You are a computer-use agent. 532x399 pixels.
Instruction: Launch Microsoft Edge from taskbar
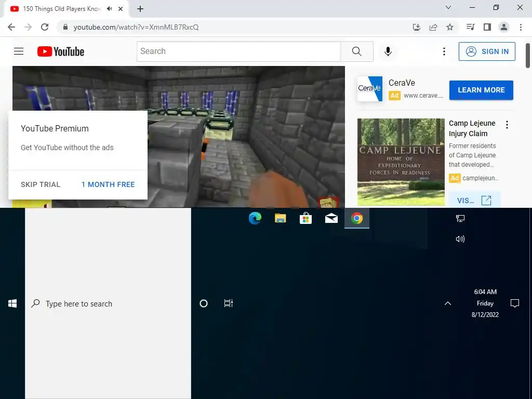[255, 218]
